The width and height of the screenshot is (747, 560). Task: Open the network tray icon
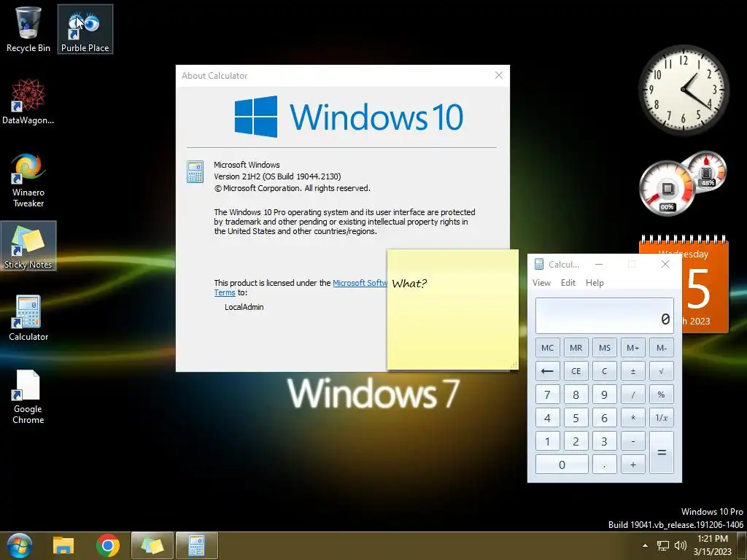(x=662, y=545)
